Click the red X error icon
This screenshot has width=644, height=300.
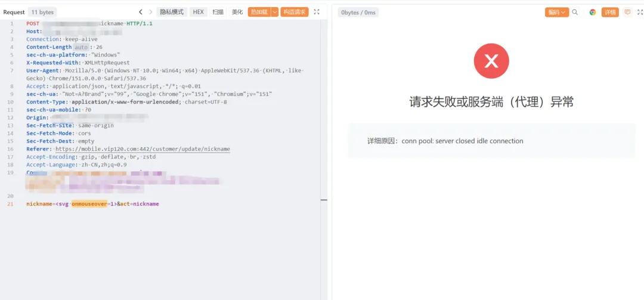(491, 61)
